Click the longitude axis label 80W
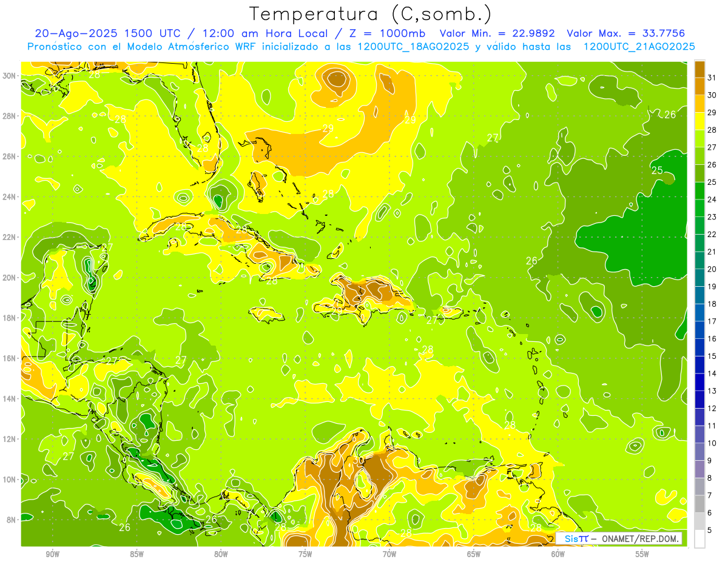 [221, 554]
